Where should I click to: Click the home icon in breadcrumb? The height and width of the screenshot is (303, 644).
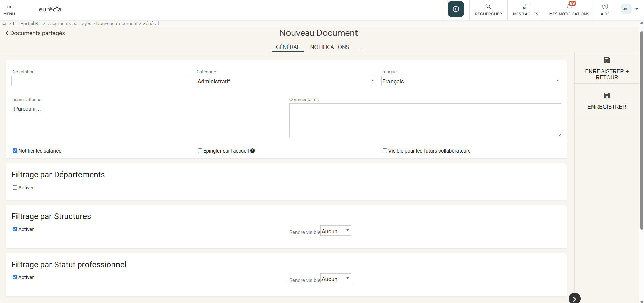4,24
